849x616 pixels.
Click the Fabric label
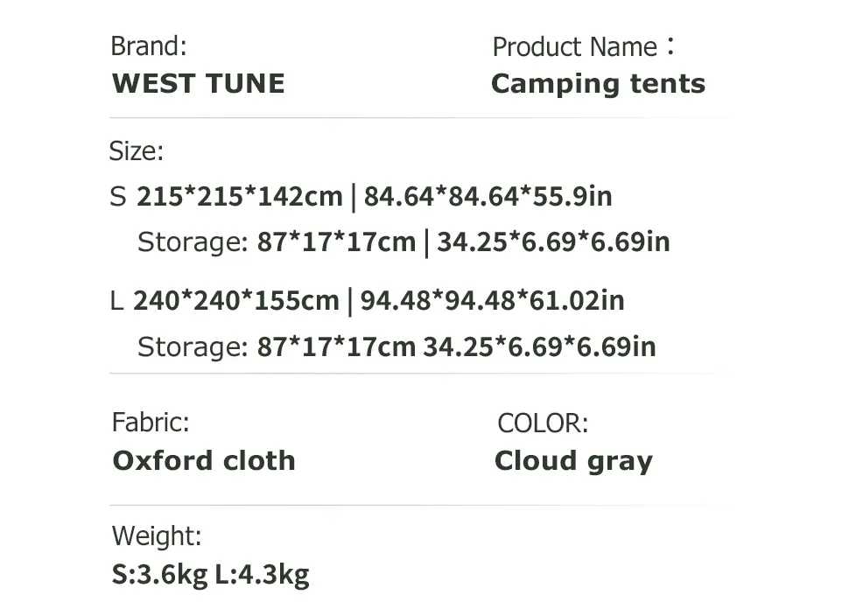[x=151, y=423]
